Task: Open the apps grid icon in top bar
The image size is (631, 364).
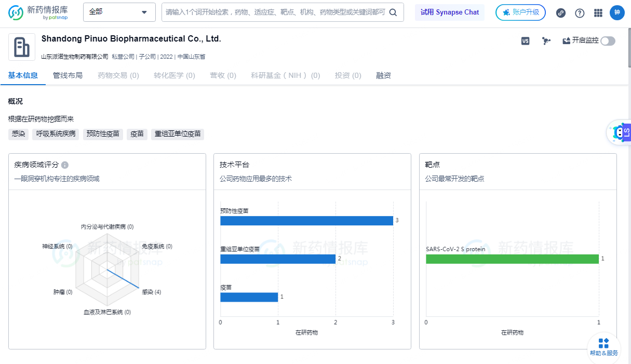Action: (x=598, y=13)
